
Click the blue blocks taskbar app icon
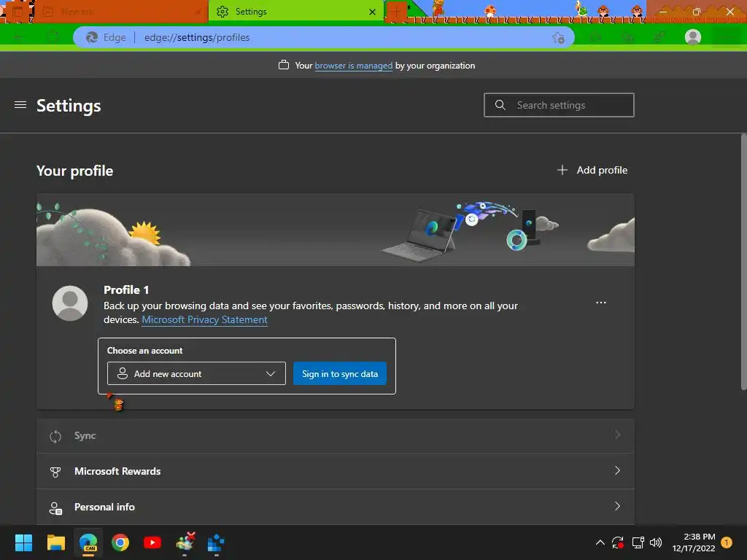pyautogui.click(x=216, y=542)
